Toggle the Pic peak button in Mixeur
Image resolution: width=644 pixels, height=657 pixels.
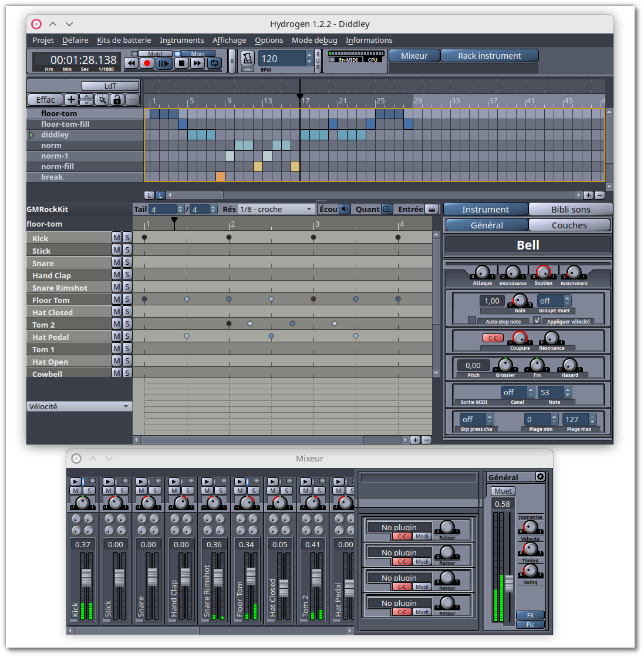click(x=530, y=625)
